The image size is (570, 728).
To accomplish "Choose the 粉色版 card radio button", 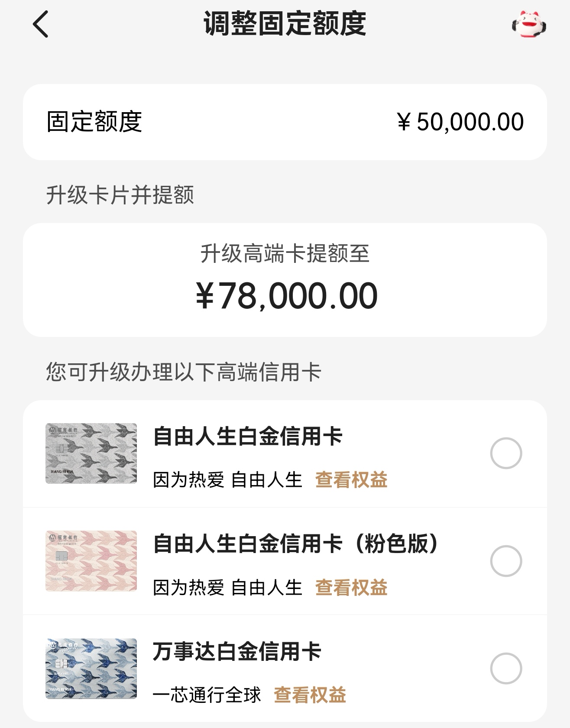I will (505, 561).
